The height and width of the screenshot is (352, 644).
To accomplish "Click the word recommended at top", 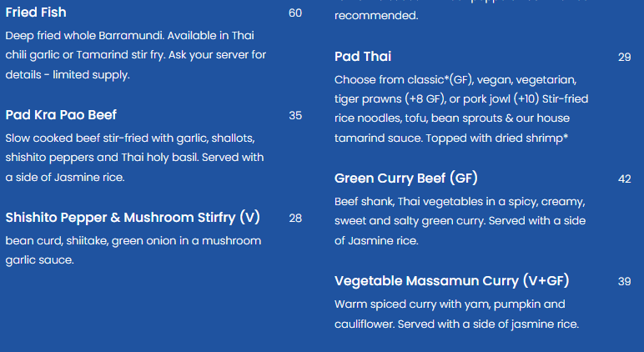I will 376,16.
